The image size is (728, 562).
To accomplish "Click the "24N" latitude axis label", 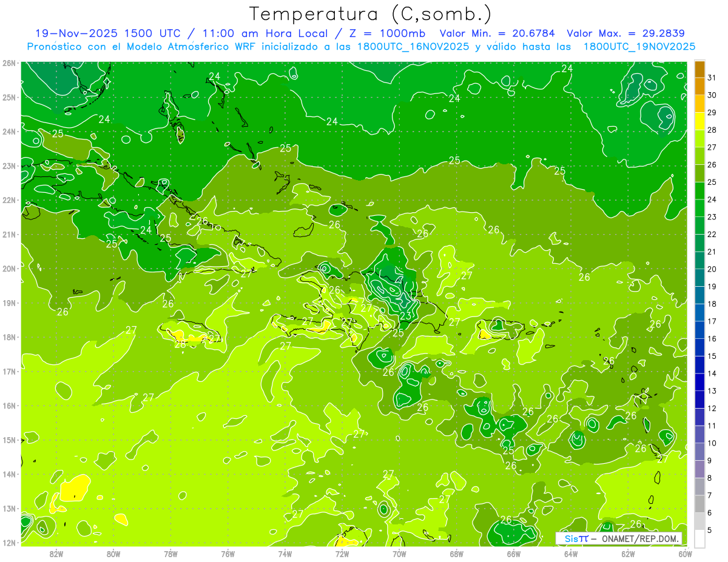I will click(x=8, y=132).
